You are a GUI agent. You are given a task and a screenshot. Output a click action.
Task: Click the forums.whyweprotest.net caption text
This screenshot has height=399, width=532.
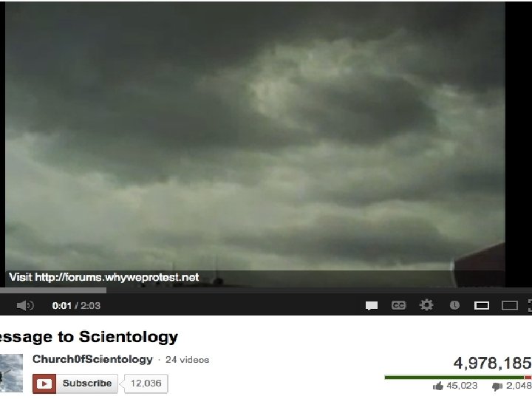tap(104, 277)
